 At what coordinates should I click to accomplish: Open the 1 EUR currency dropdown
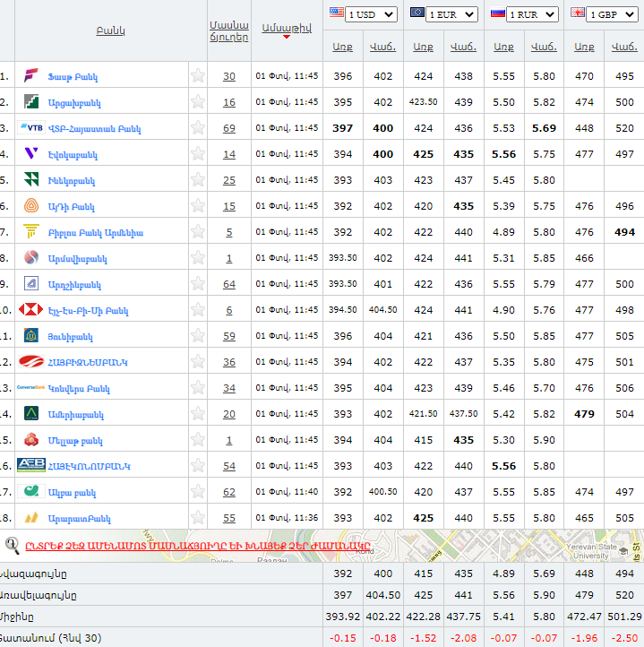click(451, 14)
